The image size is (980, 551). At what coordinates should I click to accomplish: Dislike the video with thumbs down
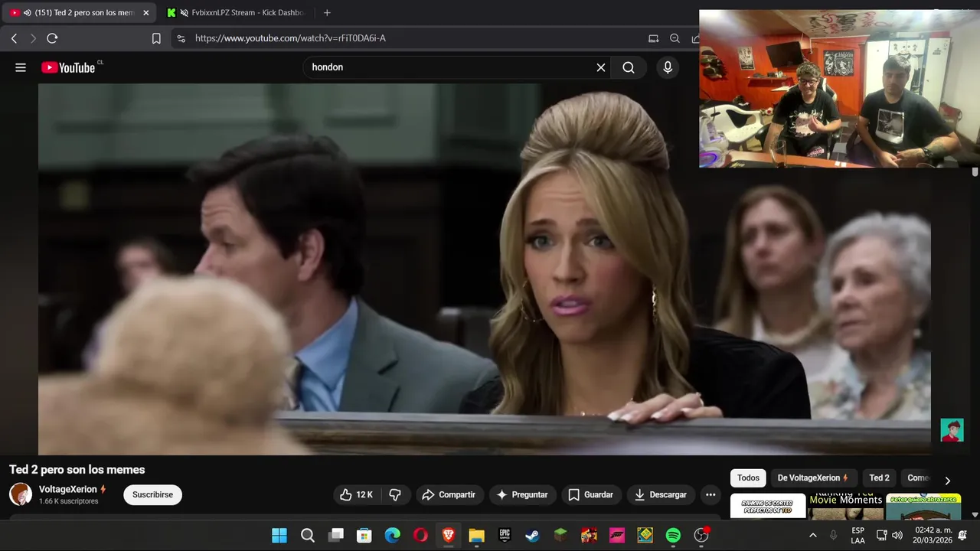point(395,494)
